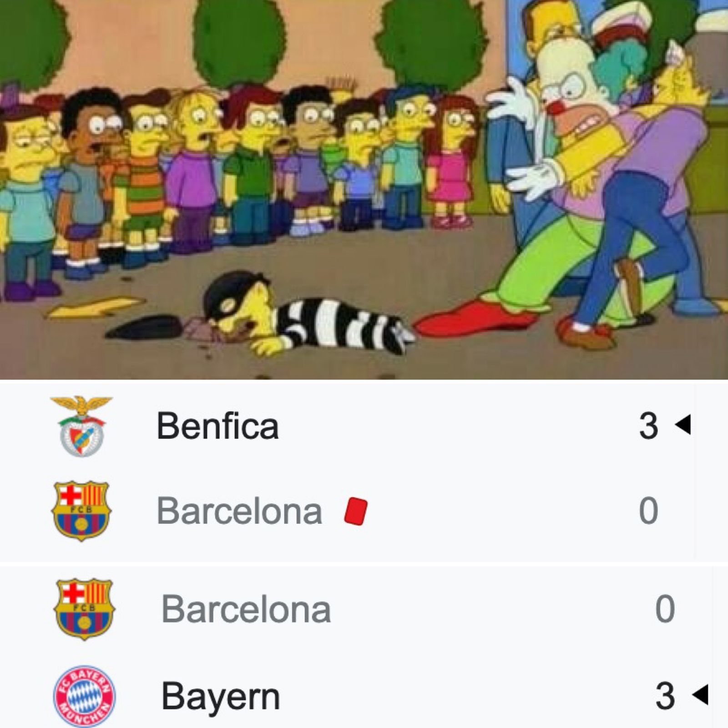Click Barcelona's 0 score against Benfica
Image resolution: width=728 pixels, height=728 pixels.
pos(648,511)
